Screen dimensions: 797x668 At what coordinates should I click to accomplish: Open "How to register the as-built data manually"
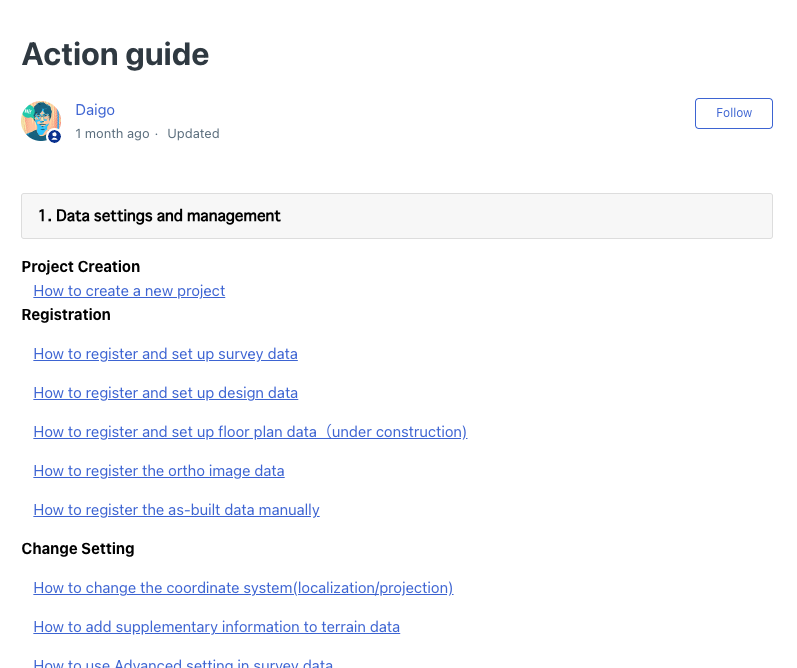click(176, 510)
